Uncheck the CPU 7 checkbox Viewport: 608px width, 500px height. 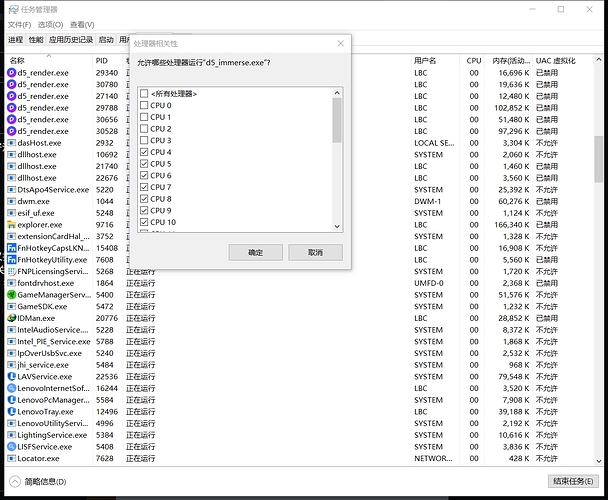point(144,187)
